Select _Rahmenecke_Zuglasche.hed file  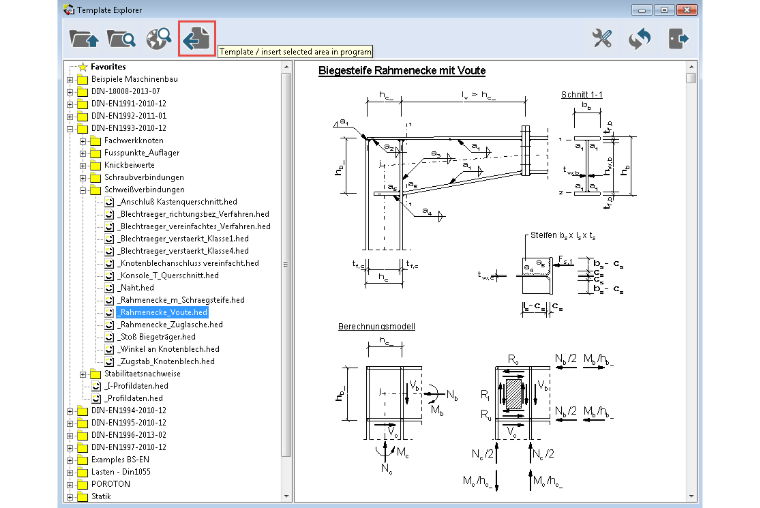coord(170,324)
